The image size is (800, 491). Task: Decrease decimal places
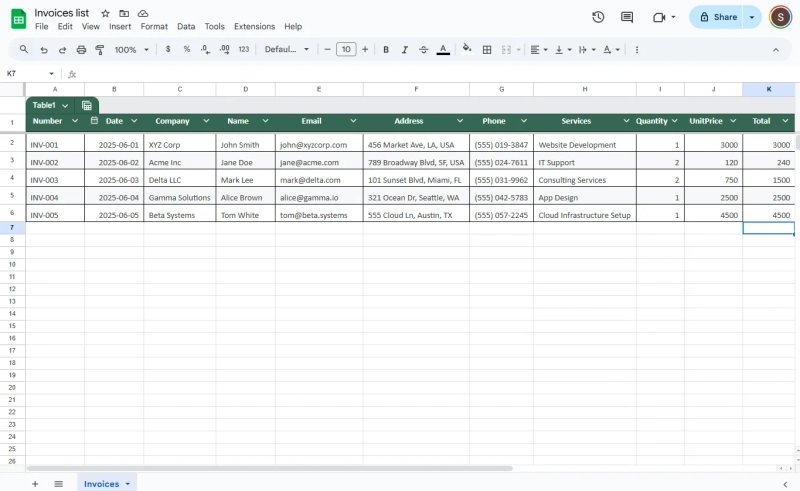(x=205, y=50)
